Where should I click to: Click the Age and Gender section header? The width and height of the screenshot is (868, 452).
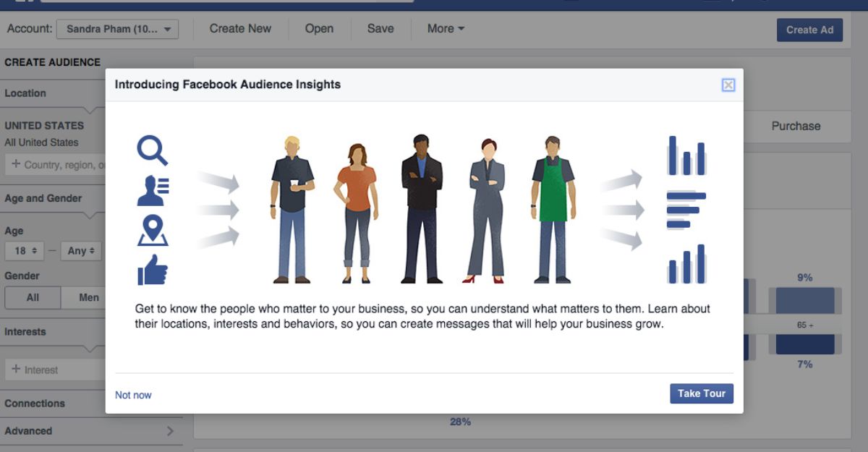tap(43, 198)
